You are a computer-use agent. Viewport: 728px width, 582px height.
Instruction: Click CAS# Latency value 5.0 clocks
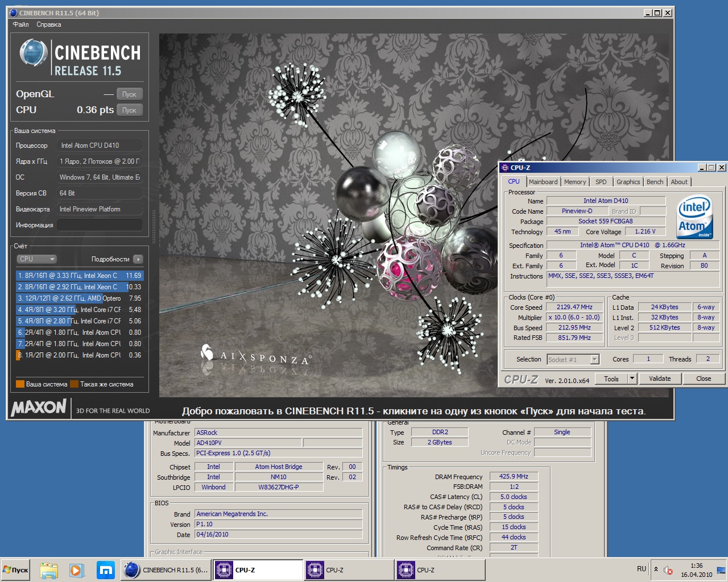514,497
